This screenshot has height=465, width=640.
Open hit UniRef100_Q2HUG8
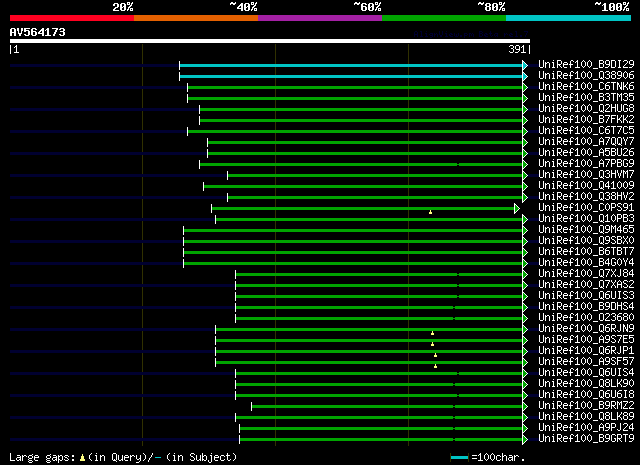[586, 108]
